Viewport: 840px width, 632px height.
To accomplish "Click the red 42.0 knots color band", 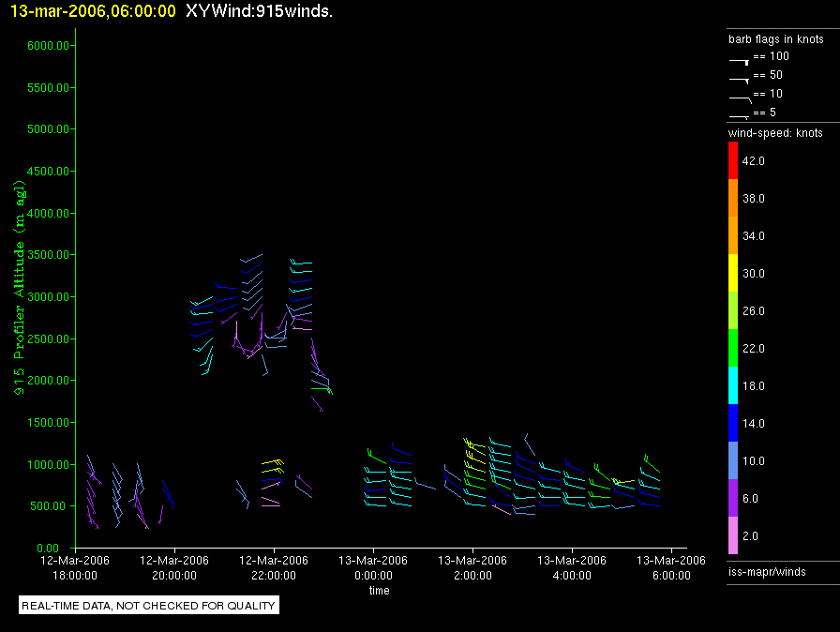I will (733, 160).
